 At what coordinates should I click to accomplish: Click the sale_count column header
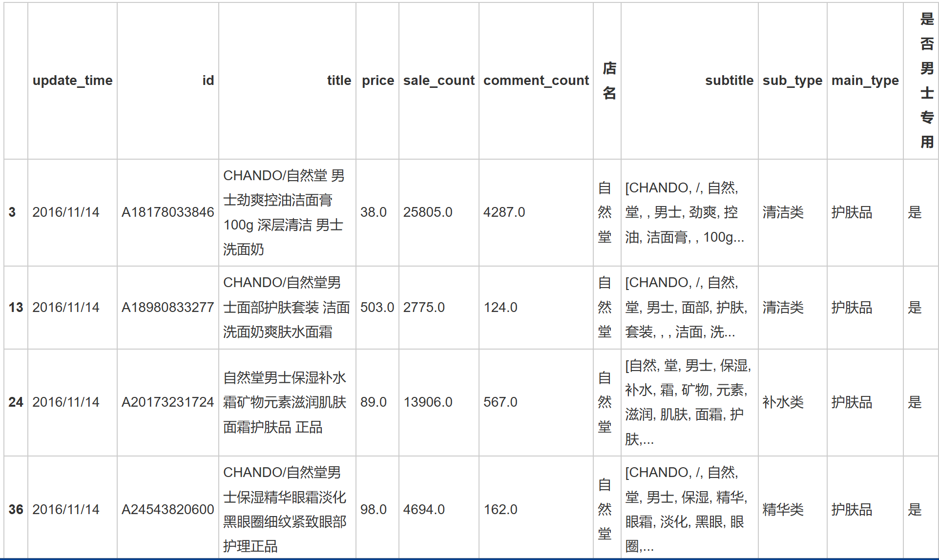coord(438,81)
